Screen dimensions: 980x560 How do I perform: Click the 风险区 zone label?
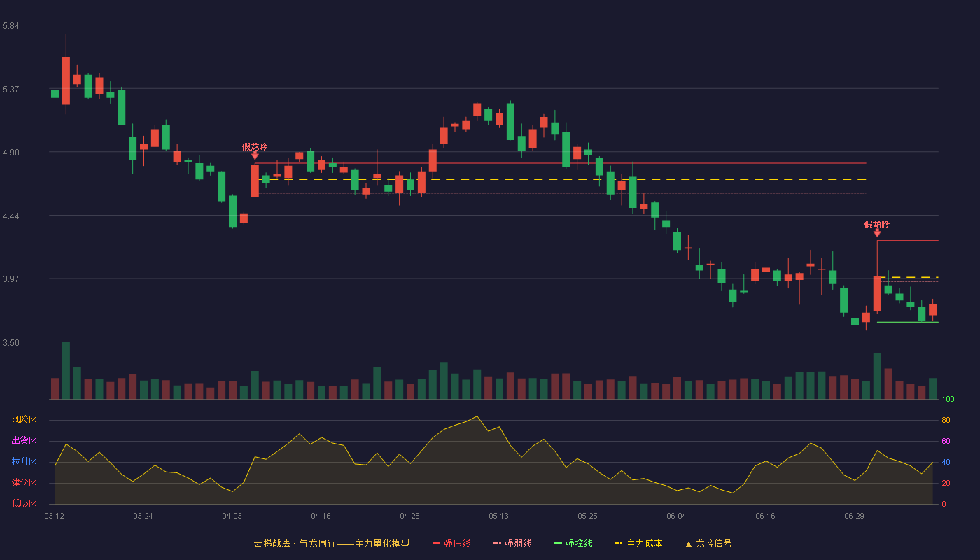24,420
